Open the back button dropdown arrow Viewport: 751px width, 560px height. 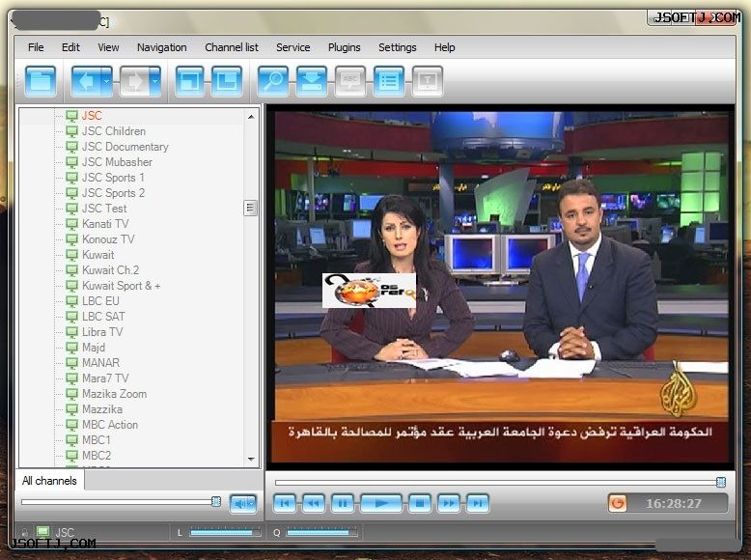click(107, 81)
